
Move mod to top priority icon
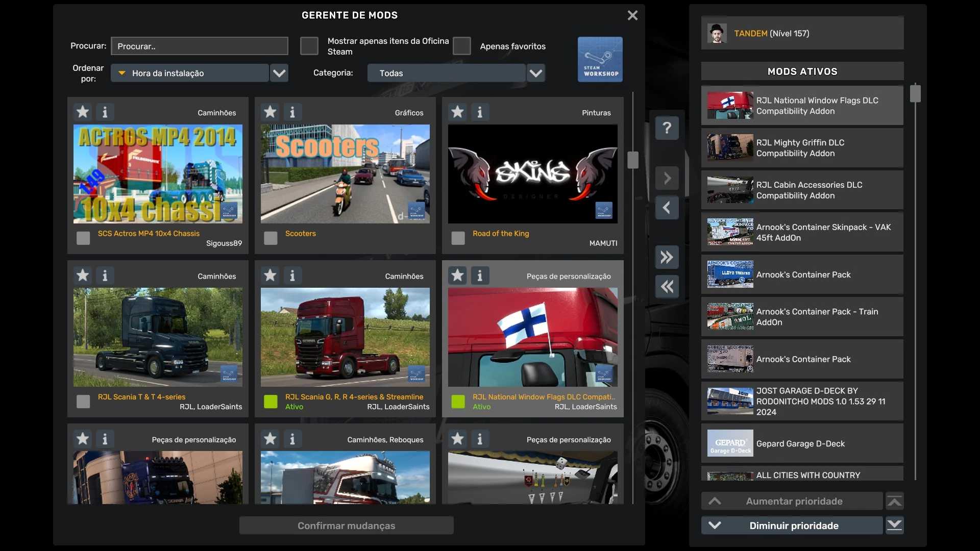(x=894, y=502)
